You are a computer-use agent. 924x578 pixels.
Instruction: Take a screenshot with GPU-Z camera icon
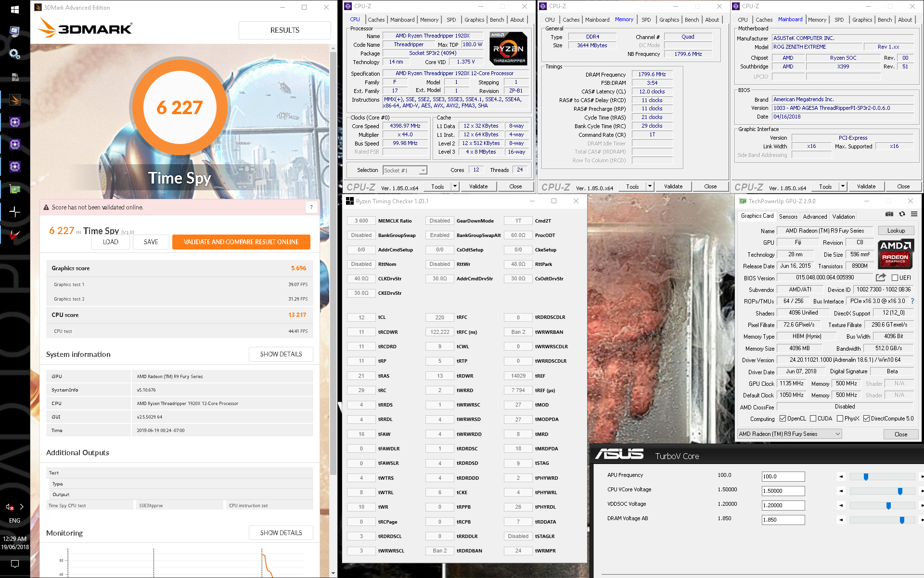click(x=889, y=214)
